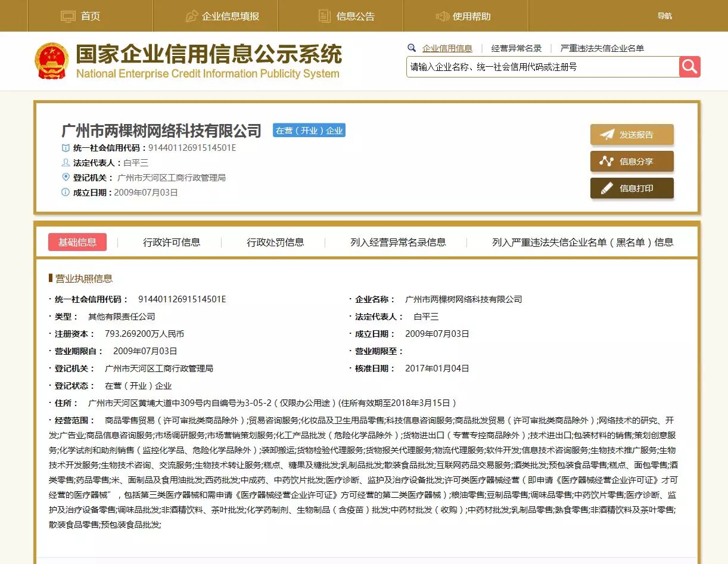This screenshot has height=564, width=728.
Task: Click the English subtitle National Enterprise Credit Information
Action: coord(208,74)
